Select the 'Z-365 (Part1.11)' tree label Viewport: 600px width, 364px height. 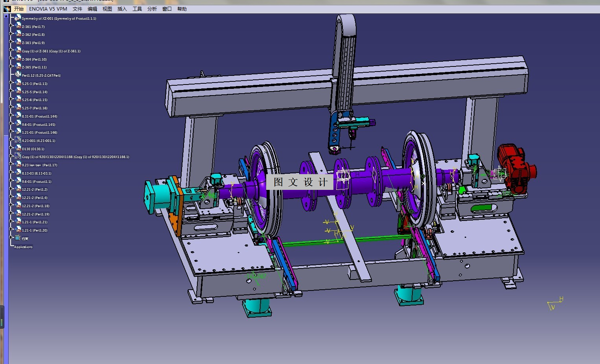tap(34, 67)
